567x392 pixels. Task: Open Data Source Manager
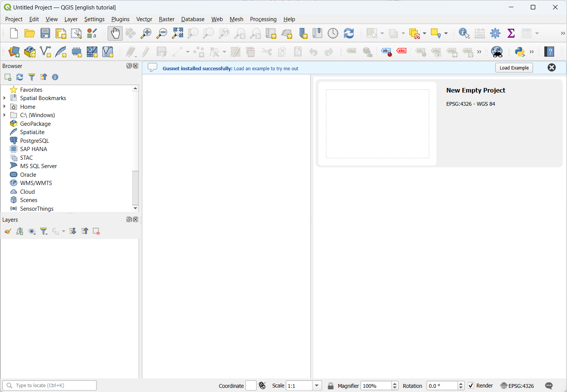[x=14, y=52]
